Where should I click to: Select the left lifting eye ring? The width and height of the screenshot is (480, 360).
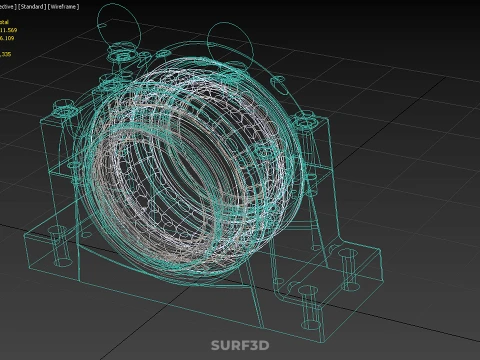pyautogui.click(x=118, y=27)
